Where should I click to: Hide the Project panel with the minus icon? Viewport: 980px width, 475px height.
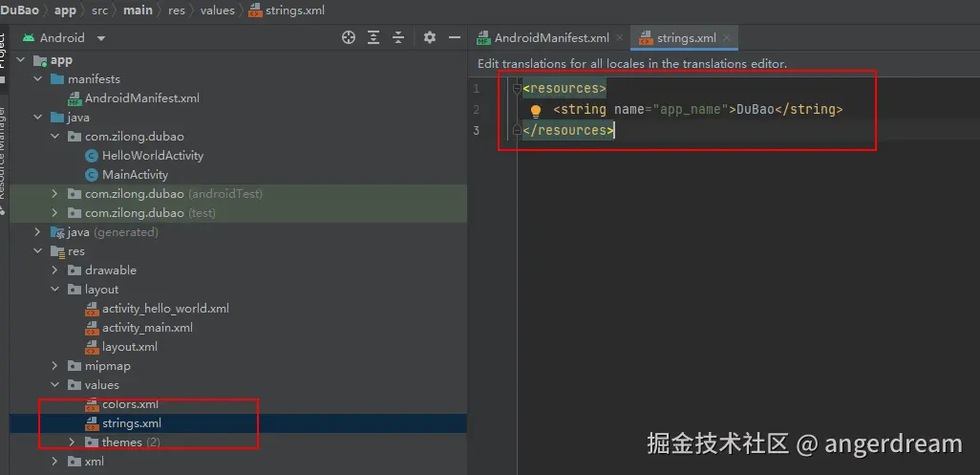tap(455, 37)
